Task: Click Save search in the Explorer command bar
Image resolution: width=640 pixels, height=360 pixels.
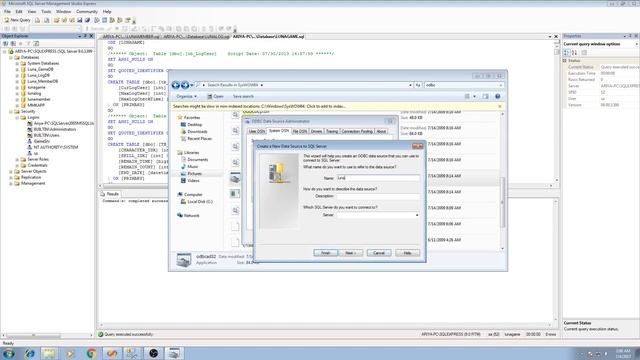Action: pos(243,96)
